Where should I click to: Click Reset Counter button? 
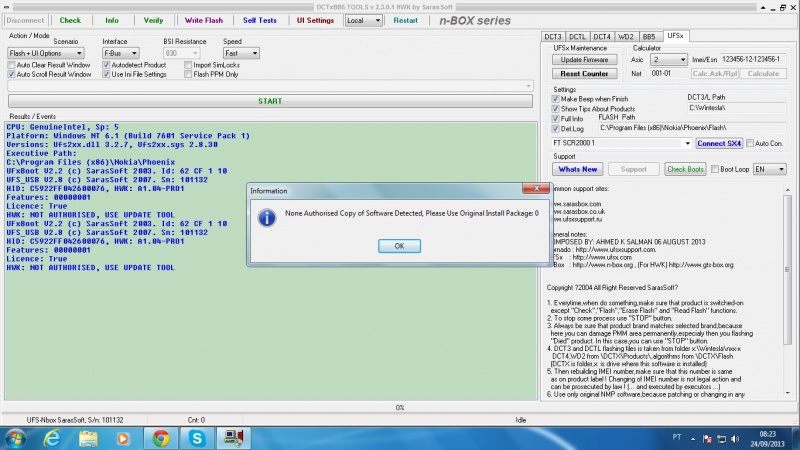[584, 73]
